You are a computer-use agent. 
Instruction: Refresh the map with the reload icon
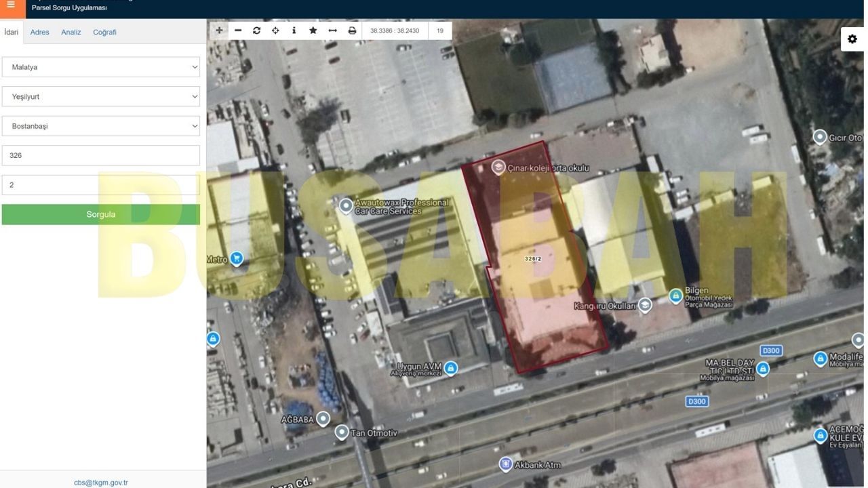click(x=256, y=30)
